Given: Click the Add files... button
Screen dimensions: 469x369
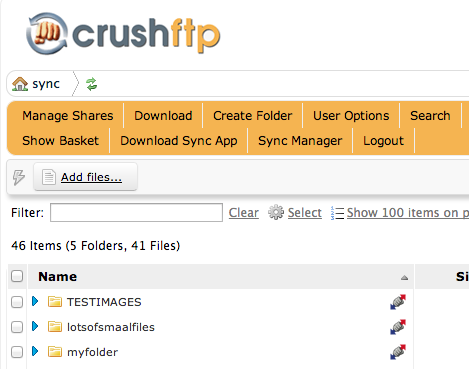Looking at the screenshot, I should pyautogui.click(x=85, y=177).
